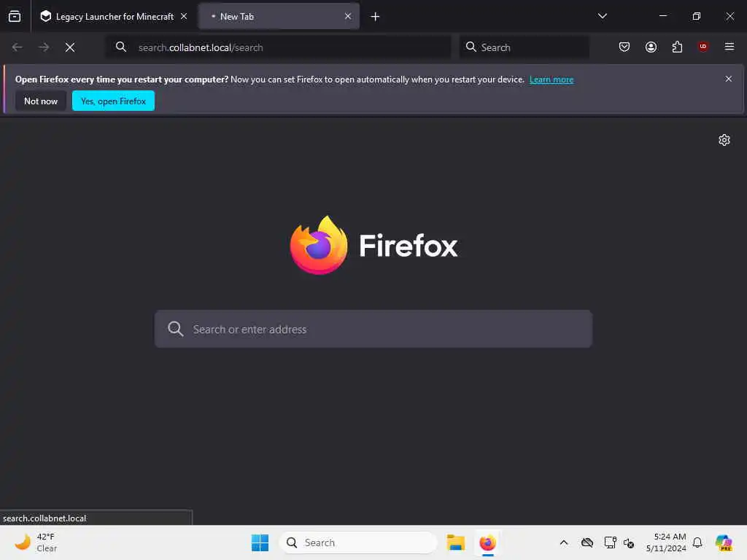This screenshot has height=560, width=747.
Task: Open the notifications bell icon
Action: click(697, 542)
